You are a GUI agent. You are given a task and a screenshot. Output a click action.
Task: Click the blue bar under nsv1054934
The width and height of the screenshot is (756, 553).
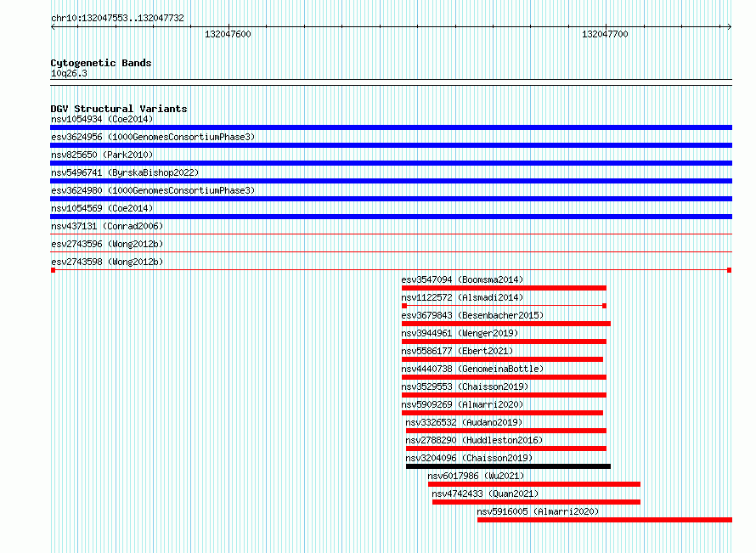(391, 127)
